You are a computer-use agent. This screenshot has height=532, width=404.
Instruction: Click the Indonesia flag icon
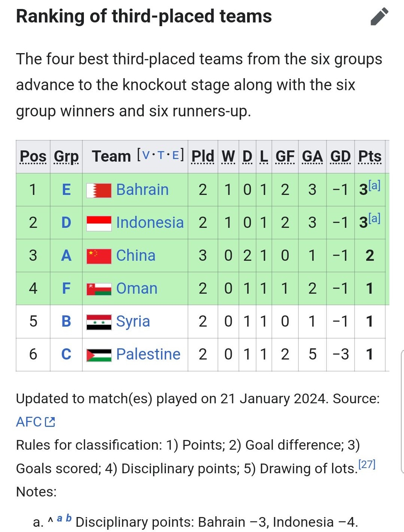[x=99, y=223]
